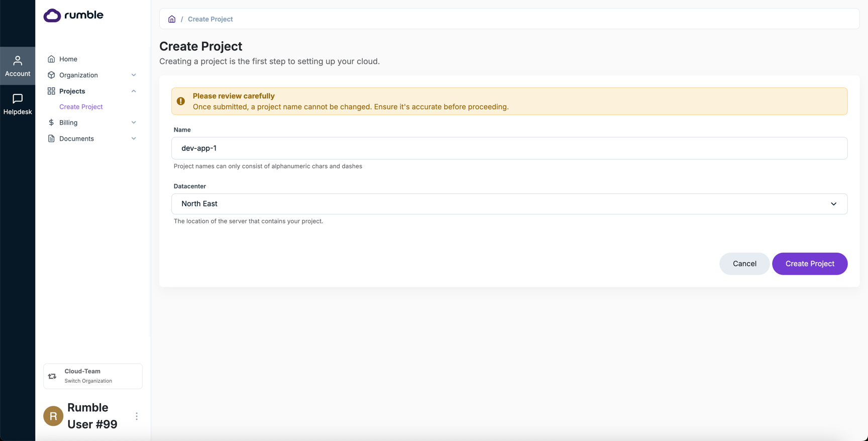Open the Helpdesk chat icon
The height and width of the screenshot is (441, 868).
pyautogui.click(x=18, y=98)
